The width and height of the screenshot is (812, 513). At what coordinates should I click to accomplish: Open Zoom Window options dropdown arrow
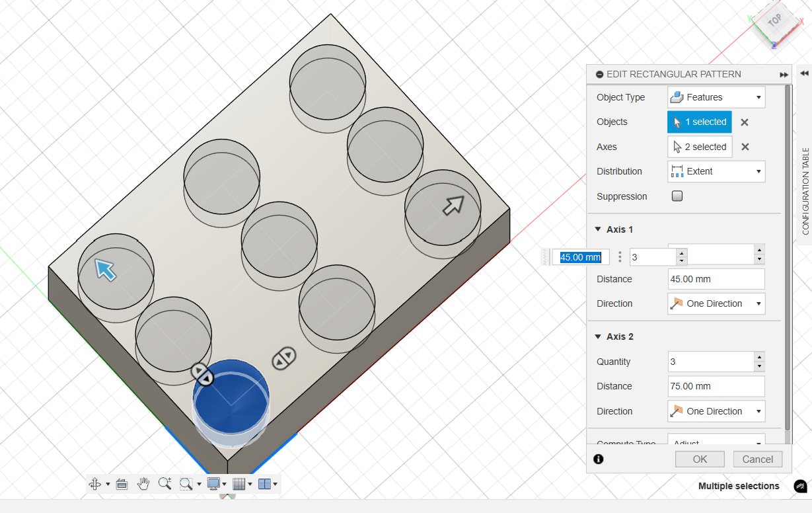[198, 484]
